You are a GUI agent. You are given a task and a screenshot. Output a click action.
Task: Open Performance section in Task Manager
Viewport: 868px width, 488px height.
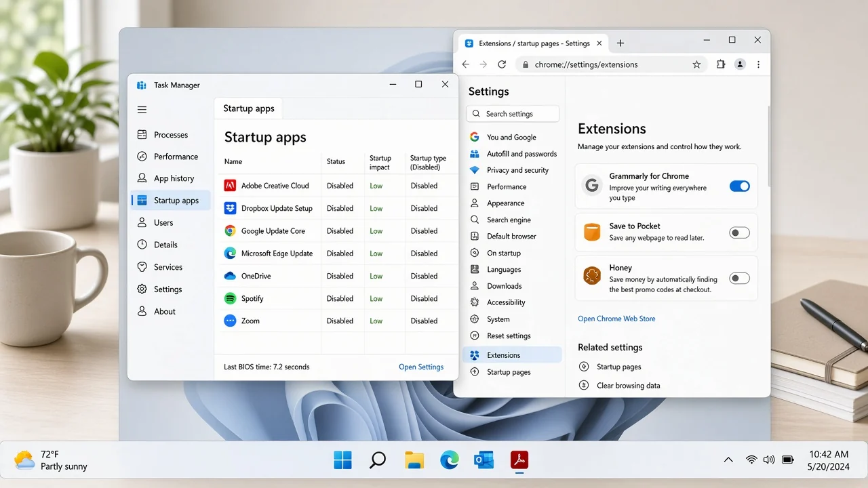[x=171, y=157]
